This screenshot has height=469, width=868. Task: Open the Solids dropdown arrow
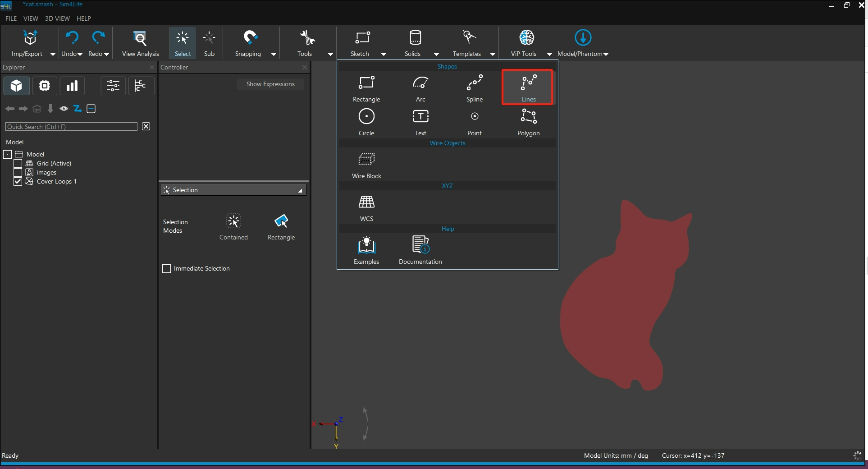[436, 54]
